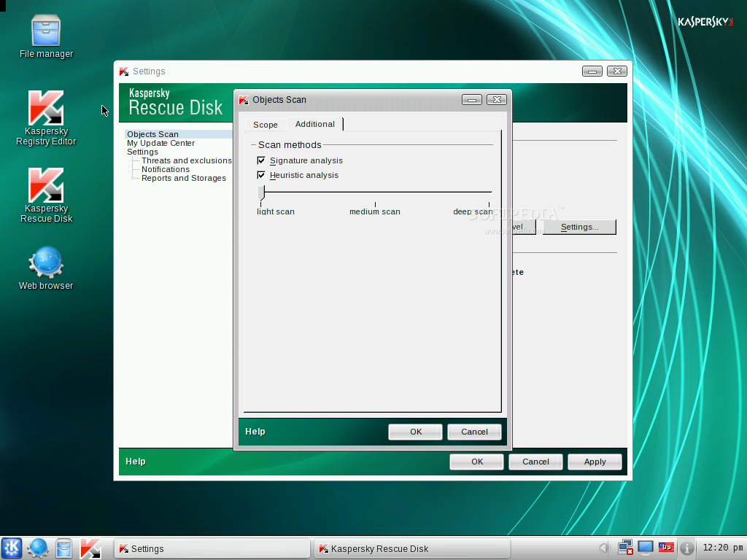The image size is (747, 560).
Task: Set heuristic slider to medium scan
Action: pyautogui.click(x=376, y=192)
